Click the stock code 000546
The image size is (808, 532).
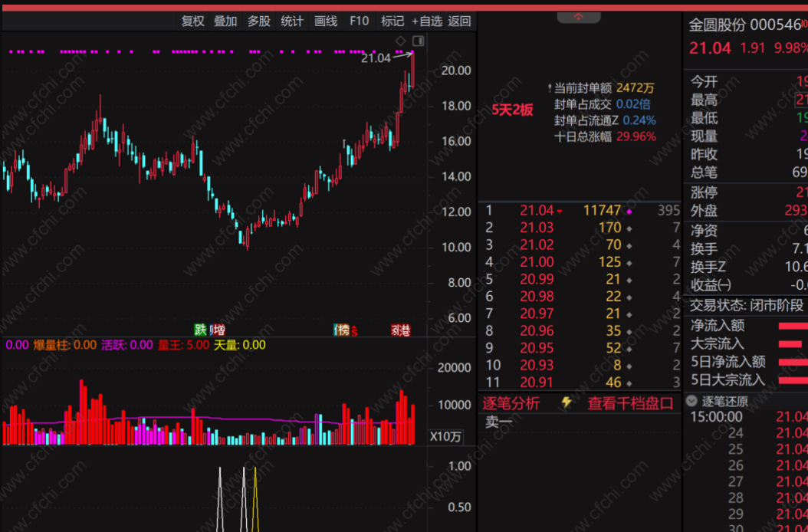[776, 25]
